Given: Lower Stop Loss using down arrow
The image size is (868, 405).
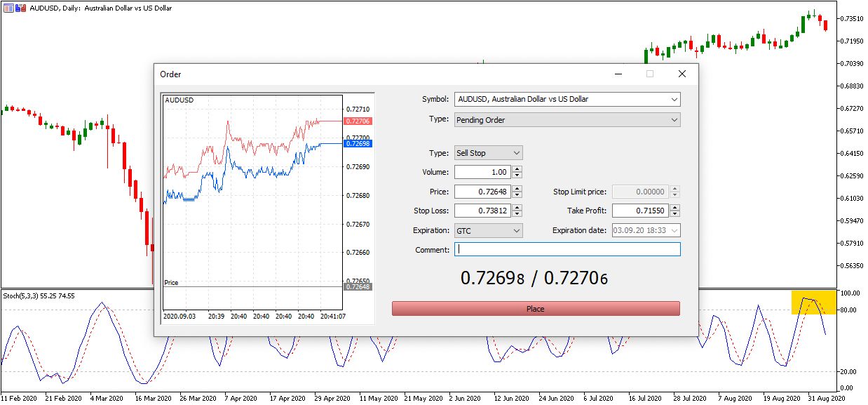Looking at the screenshot, I should [x=517, y=213].
